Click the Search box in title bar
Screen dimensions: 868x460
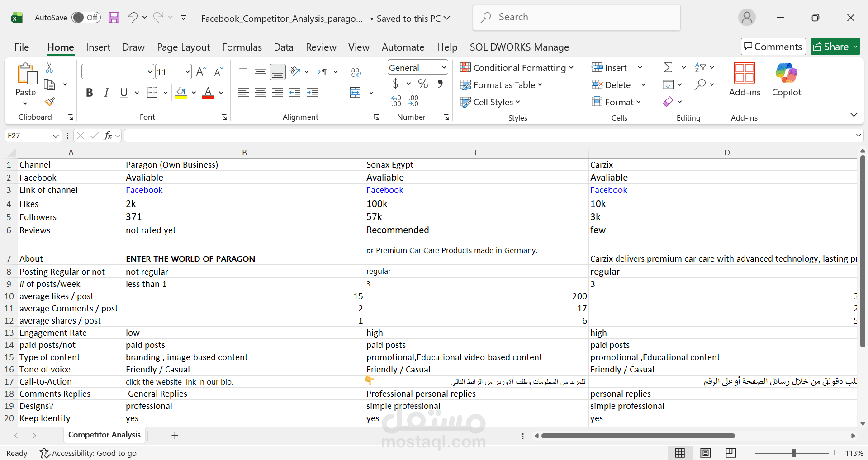[577, 18]
